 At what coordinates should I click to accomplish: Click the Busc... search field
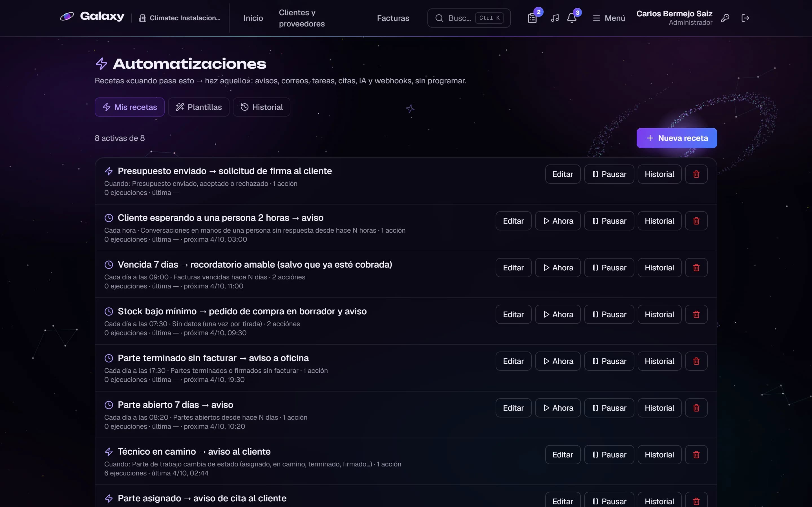click(469, 18)
